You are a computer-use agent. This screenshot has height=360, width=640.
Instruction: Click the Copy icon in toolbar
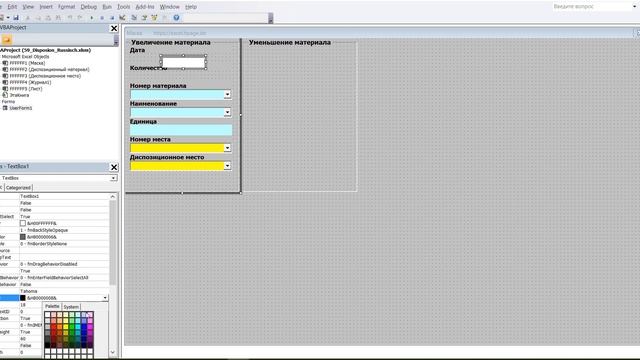38,18
